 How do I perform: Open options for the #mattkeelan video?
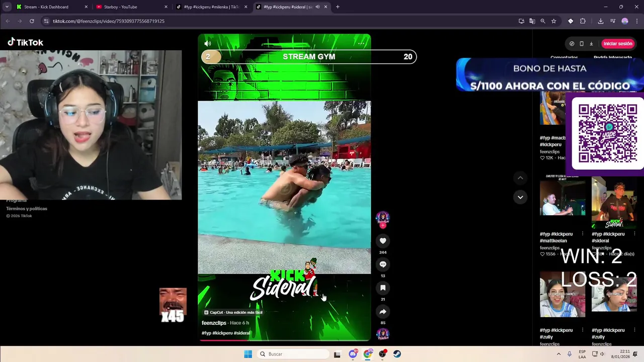click(x=583, y=234)
